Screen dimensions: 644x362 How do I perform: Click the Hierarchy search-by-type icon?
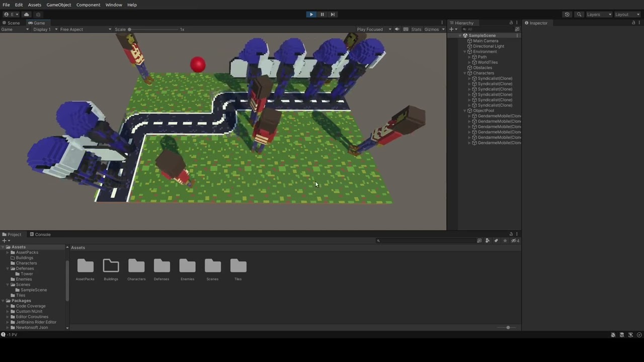click(517, 29)
